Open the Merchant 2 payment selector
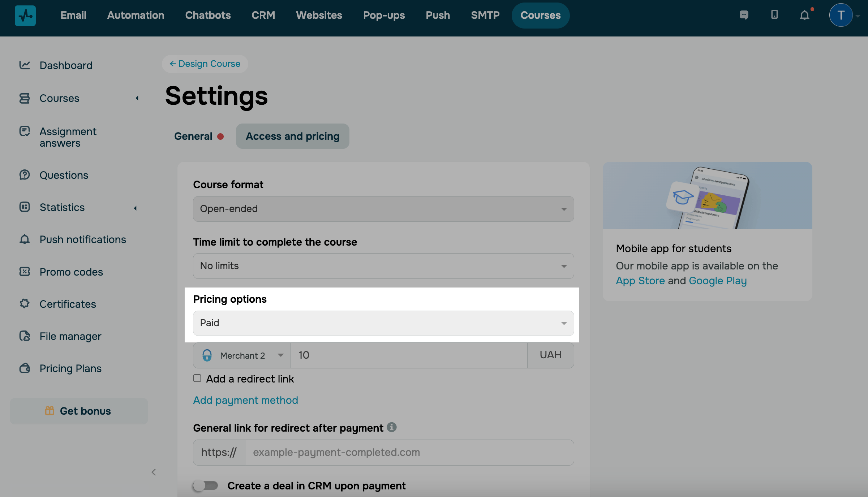Screen dimensions: 868x497 242,355
